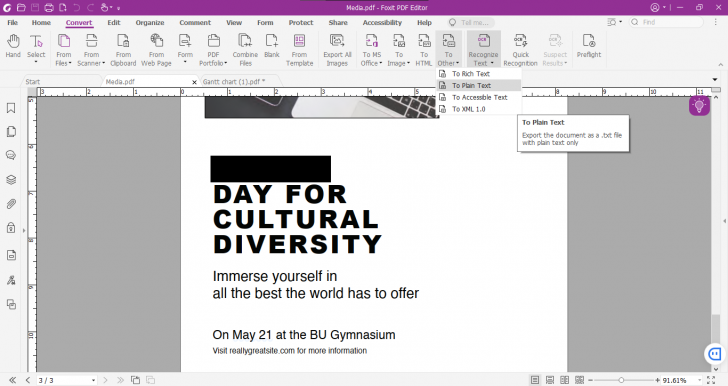Open the Digital Signatures panel
Screen dimensions: 728x386
click(11, 280)
